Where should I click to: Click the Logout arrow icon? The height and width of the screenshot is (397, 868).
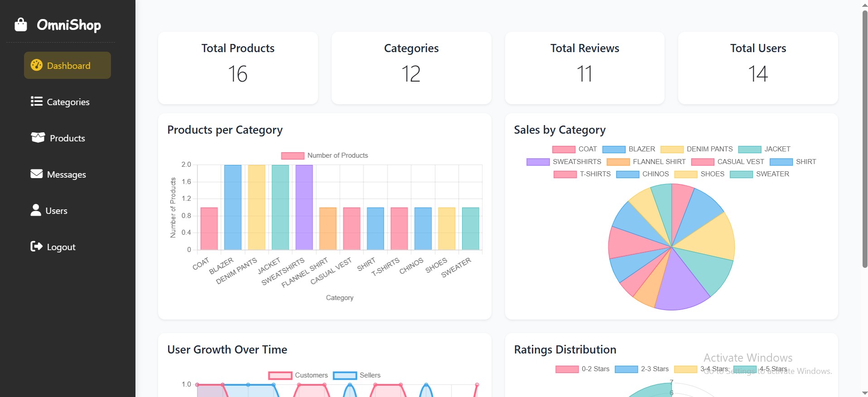click(x=36, y=246)
